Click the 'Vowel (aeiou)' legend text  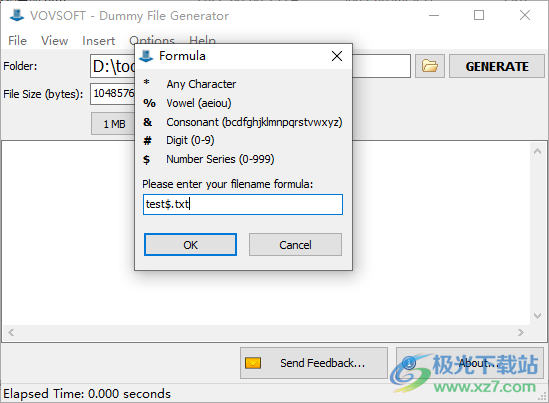click(x=199, y=103)
